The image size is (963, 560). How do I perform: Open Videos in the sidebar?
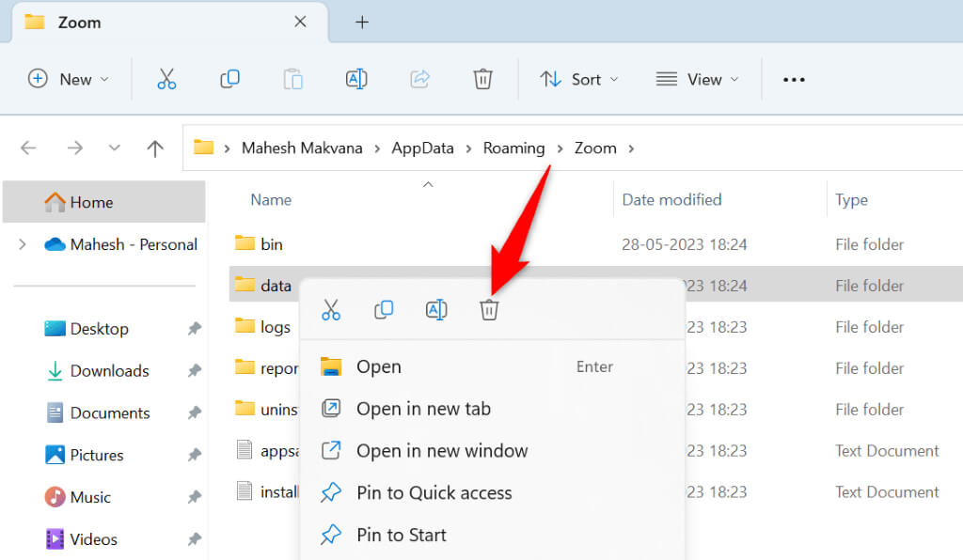81,539
